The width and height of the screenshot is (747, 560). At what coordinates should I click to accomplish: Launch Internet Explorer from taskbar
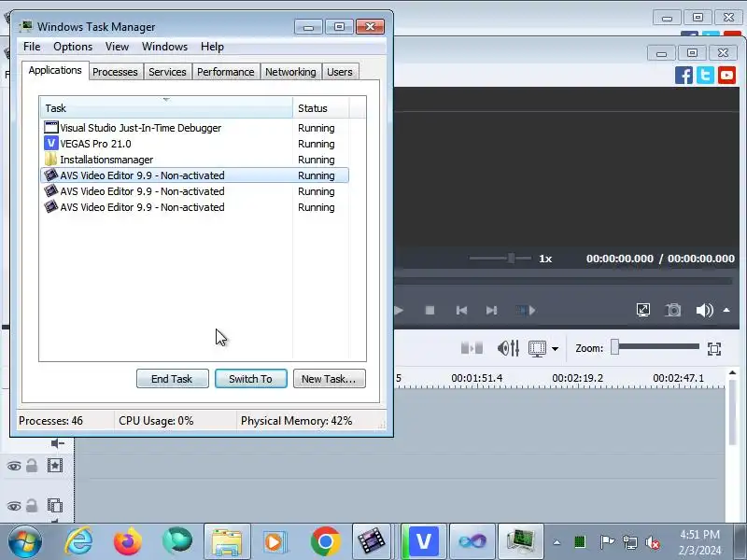[x=78, y=541]
